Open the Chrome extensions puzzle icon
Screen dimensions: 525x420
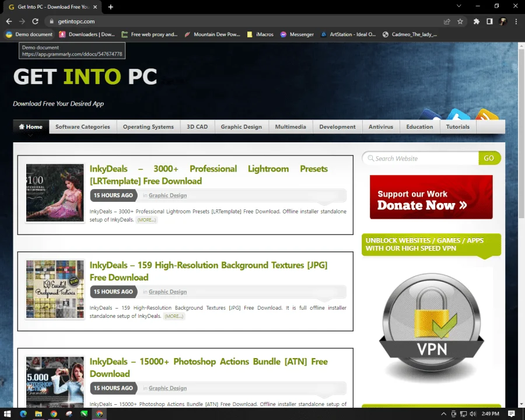click(477, 22)
